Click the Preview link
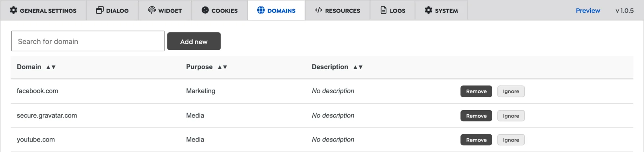 click(588, 10)
